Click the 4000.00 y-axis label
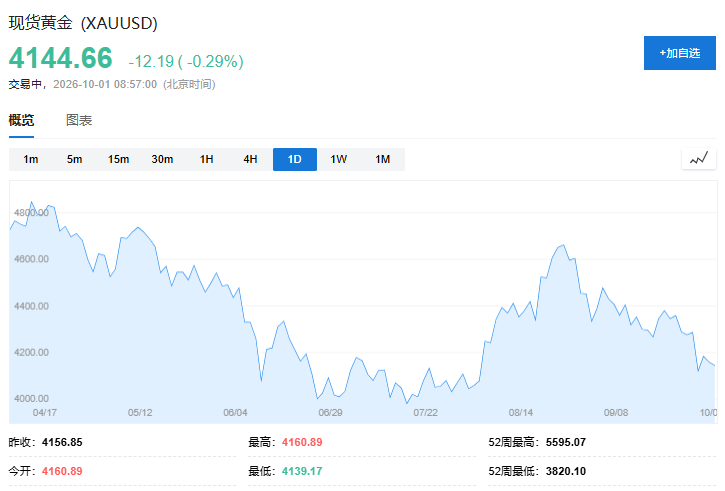This screenshot has width=725, height=491. click(31, 399)
